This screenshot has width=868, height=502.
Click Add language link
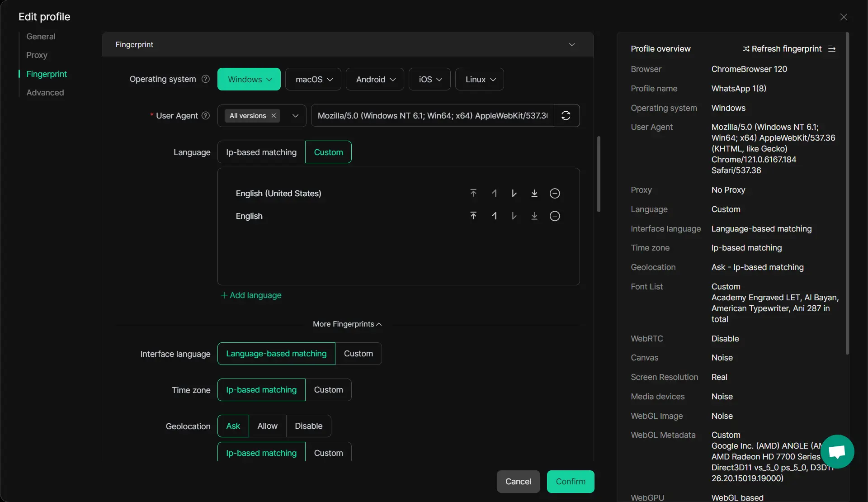click(251, 295)
